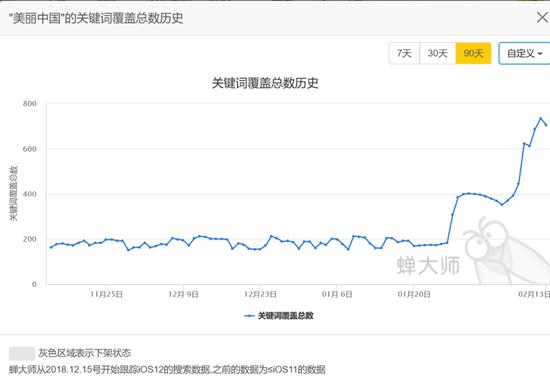Viewport: 550px width, 382px height.
Task: Click the first data point on the line
Action: tap(51, 247)
